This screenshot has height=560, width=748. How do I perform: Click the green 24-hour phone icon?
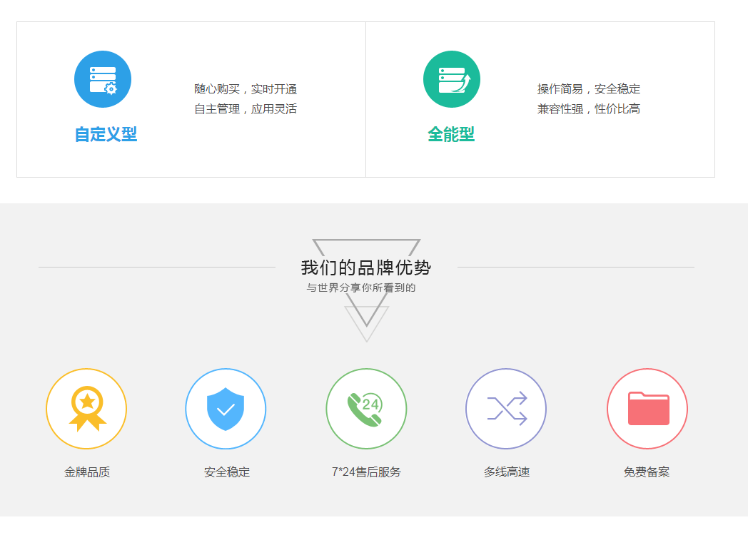tap(366, 409)
